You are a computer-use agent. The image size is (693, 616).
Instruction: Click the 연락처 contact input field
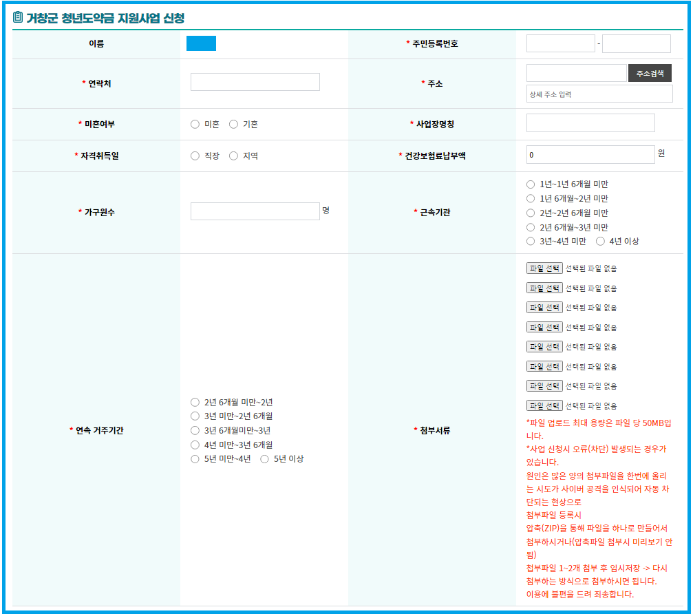(x=255, y=81)
